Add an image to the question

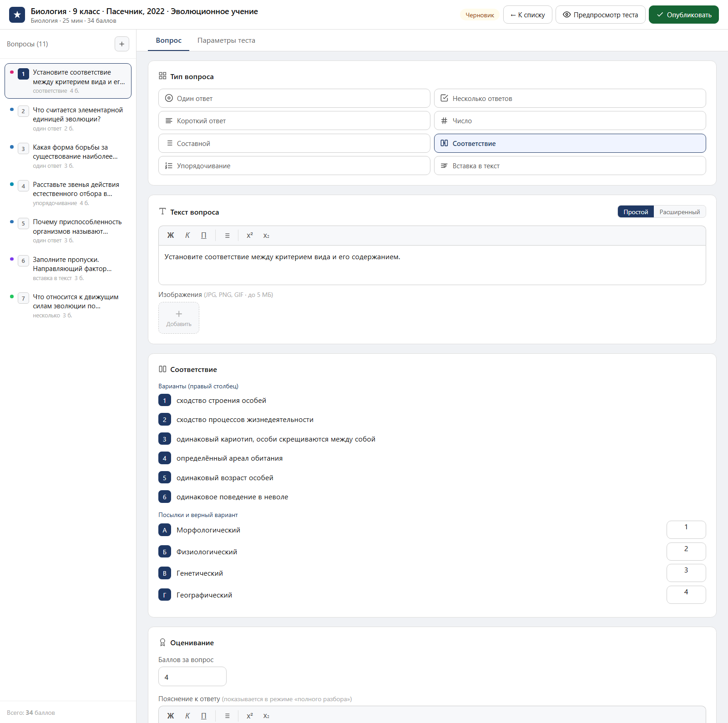(179, 318)
